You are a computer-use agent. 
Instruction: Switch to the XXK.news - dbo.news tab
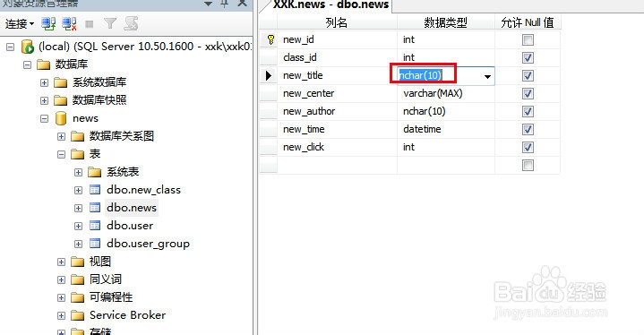[331, 5]
